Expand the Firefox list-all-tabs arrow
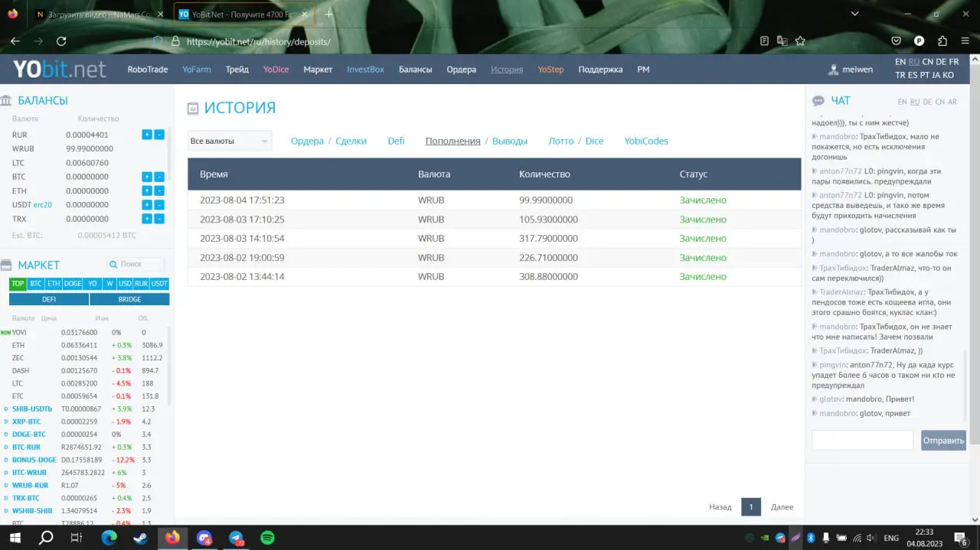The height and width of the screenshot is (550, 980). pyautogui.click(x=855, y=14)
